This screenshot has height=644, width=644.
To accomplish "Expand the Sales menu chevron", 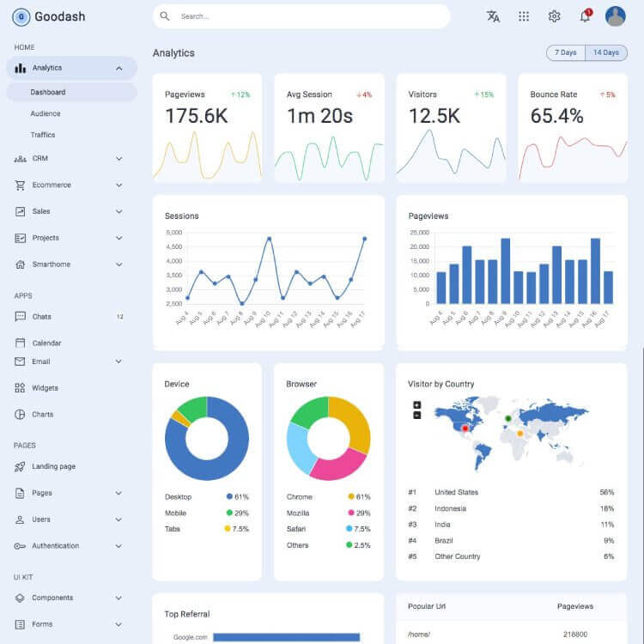I will [x=119, y=211].
